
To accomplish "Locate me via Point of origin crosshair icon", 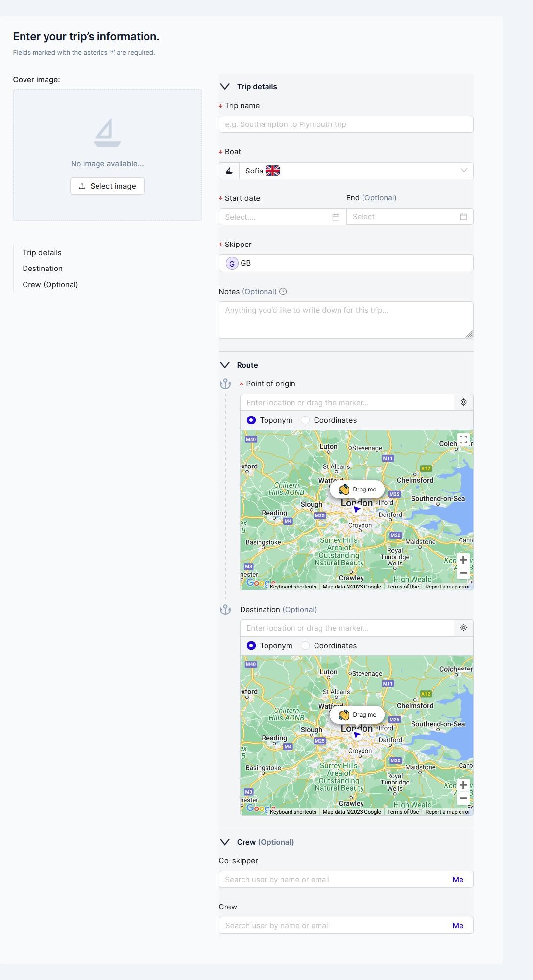I will tap(463, 402).
